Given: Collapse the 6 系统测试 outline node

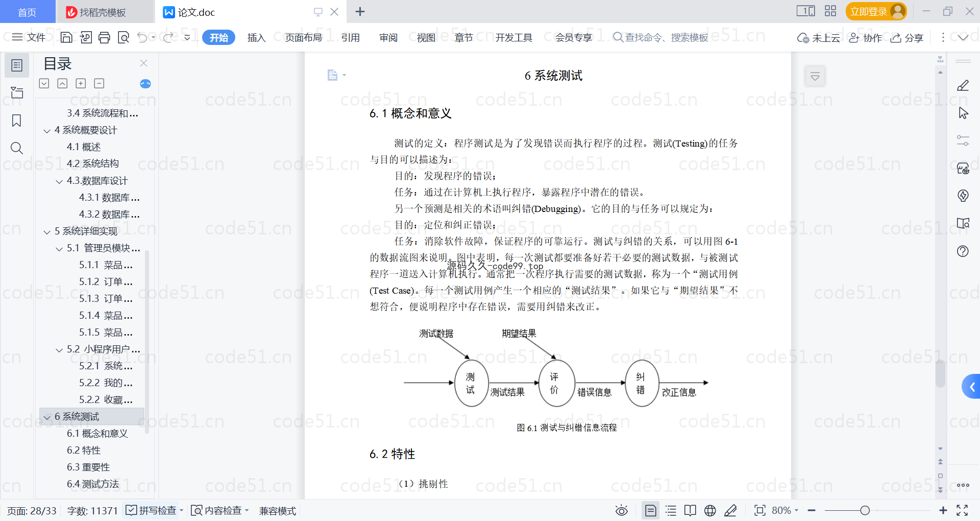Looking at the screenshot, I should tap(47, 417).
